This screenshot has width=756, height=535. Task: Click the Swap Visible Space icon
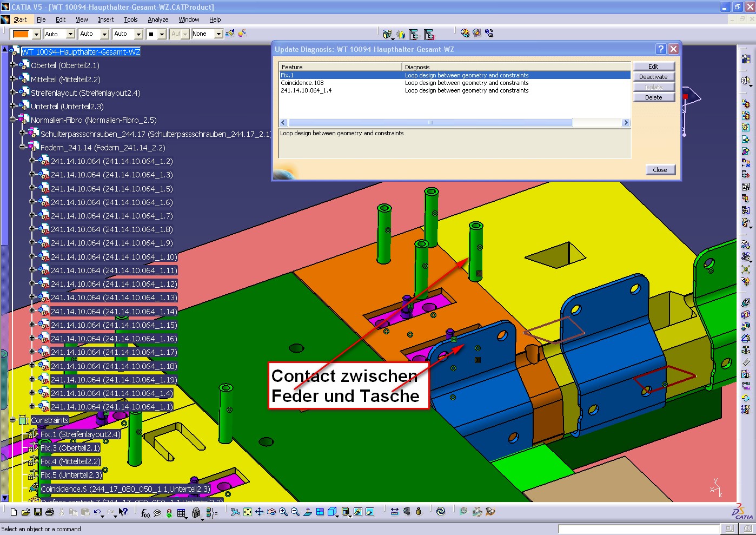pos(370,512)
